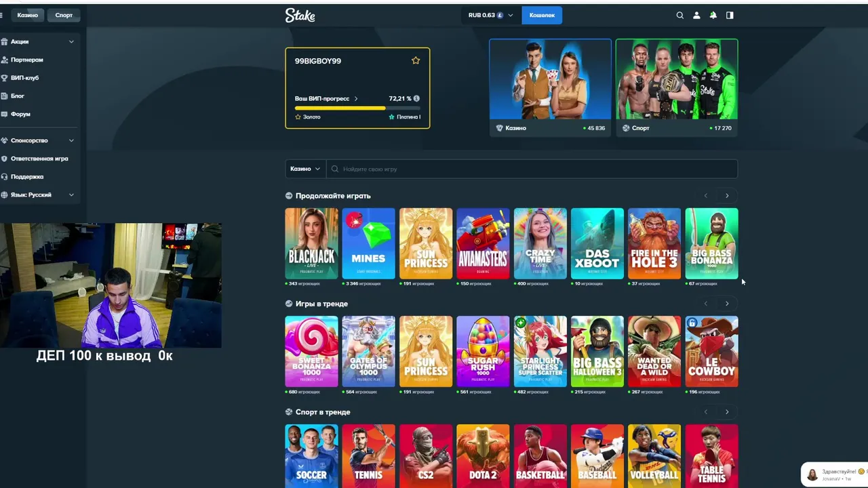Screen dimensions: 868x488
Task: Open the user profile icon
Action: click(696, 15)
